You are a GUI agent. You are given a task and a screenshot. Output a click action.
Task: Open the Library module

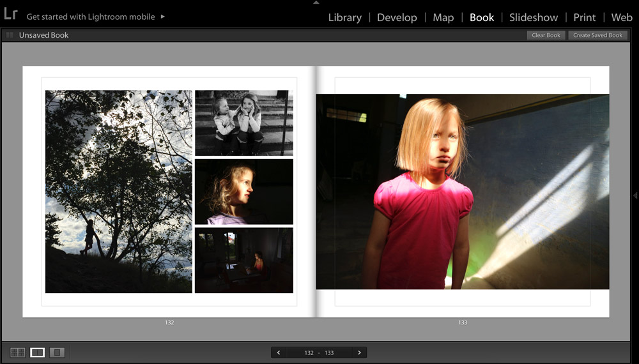pyautogui.click(x=344, y=18)
